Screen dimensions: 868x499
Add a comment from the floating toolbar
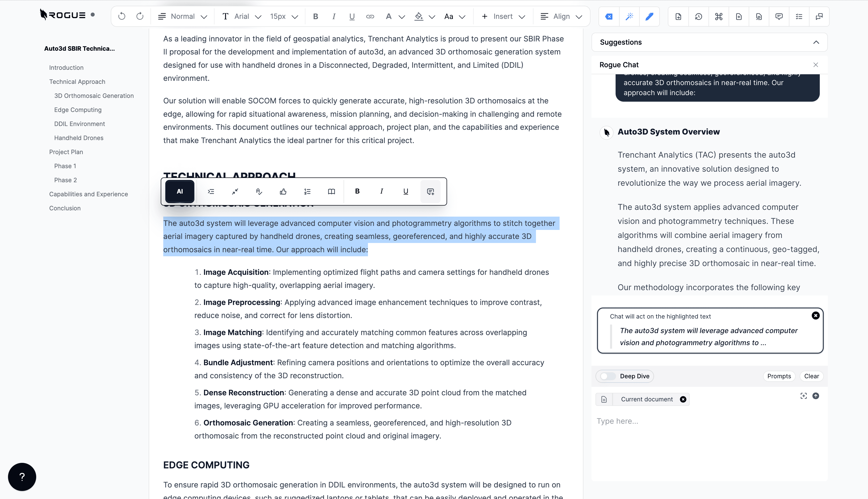430,191
